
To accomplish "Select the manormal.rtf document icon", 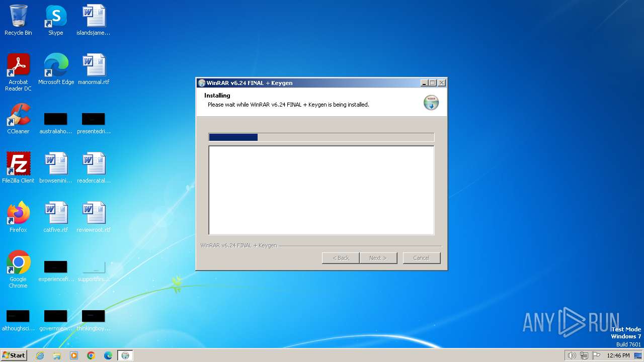I will tap(94, 69).
